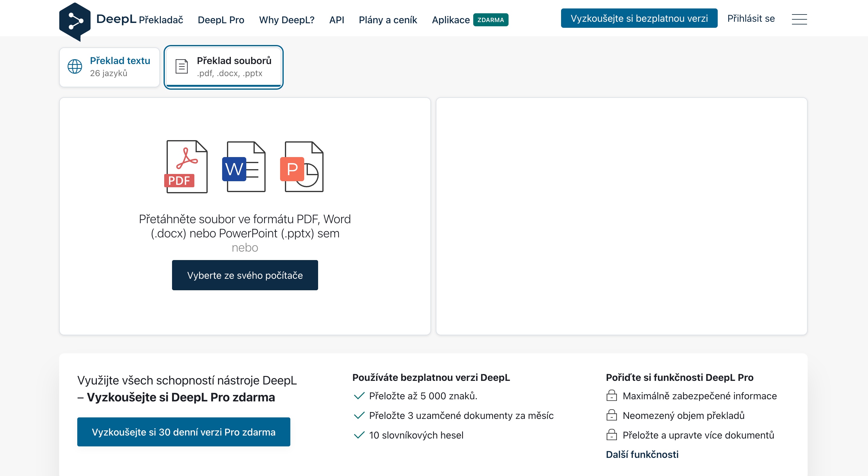
Task: Click the DeepL hexagon logo
Action: pos(75,21)
